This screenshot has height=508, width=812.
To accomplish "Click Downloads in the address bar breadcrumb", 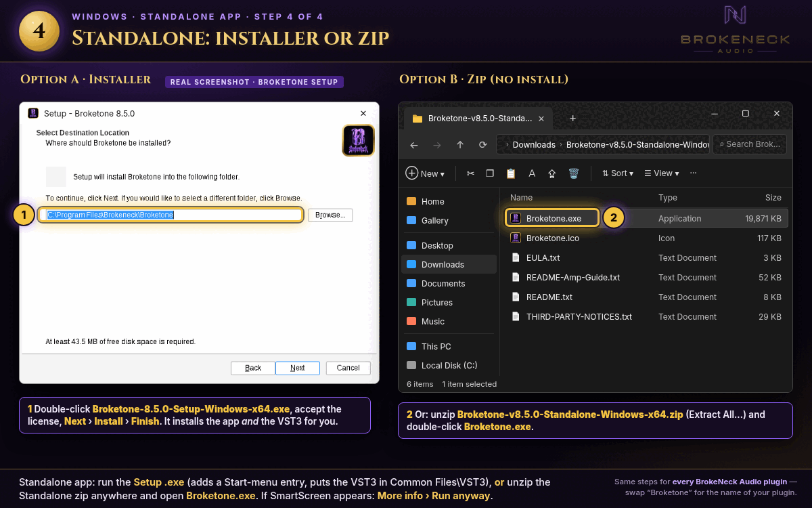I will tap(534, 145).
